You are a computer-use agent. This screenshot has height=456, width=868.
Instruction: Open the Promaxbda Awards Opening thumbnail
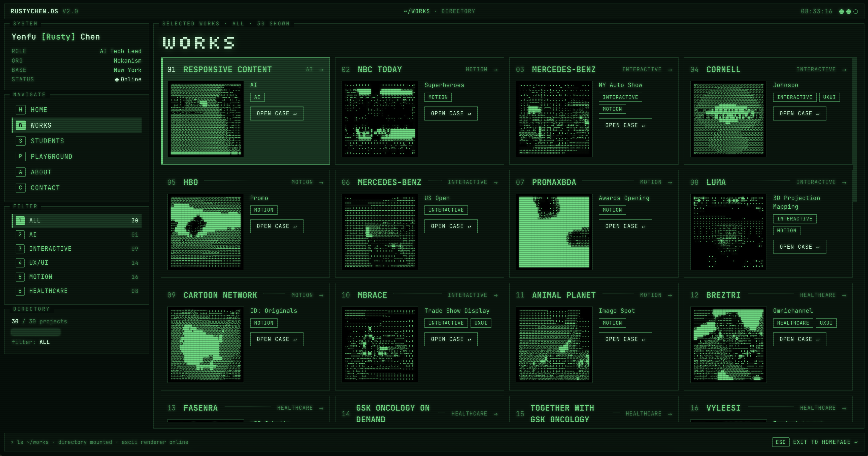pyautogui.click(x=554, y=232)
